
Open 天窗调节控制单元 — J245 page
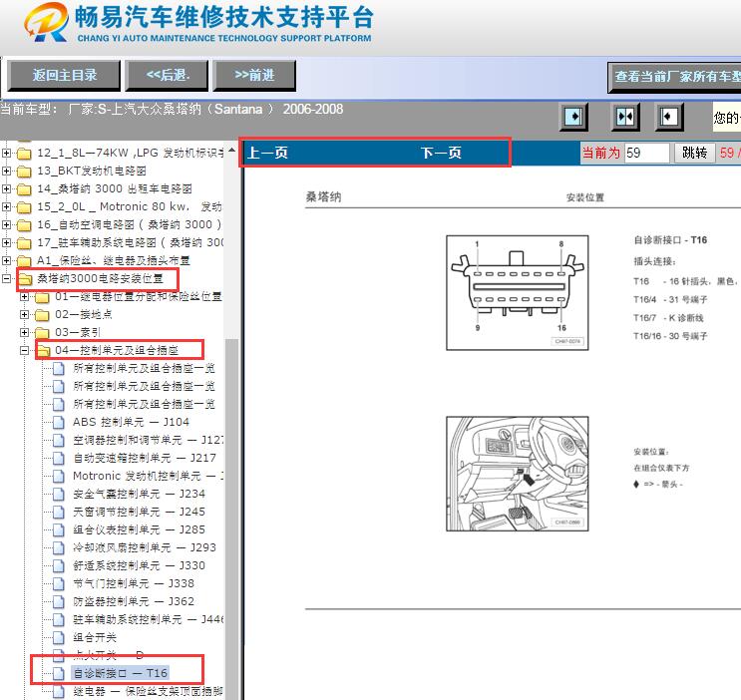coord(139,512)
